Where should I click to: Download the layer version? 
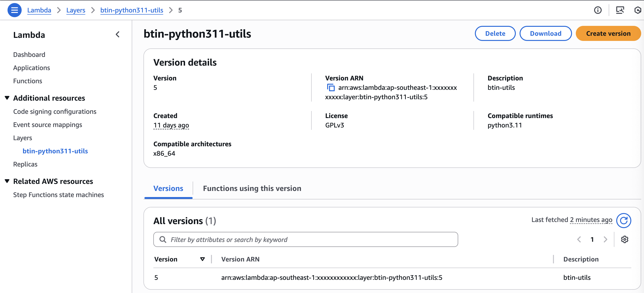tap(545, 33)
